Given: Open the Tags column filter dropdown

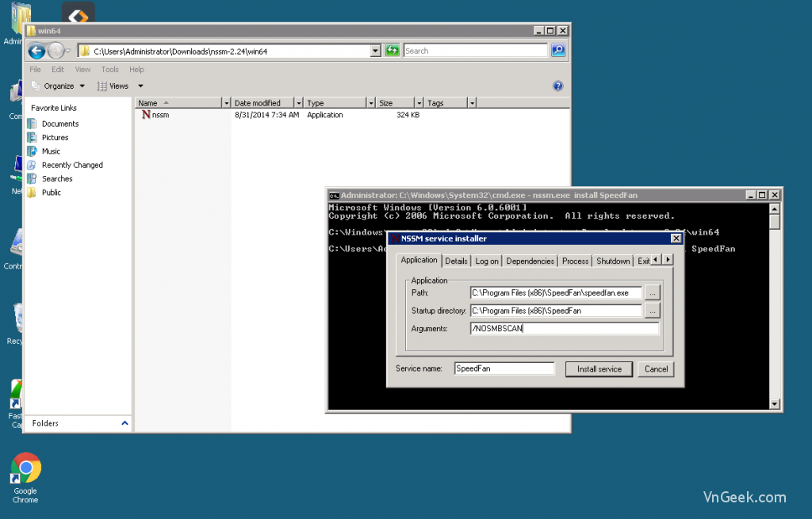Looking at the screenshot, I should pyautogui.click(x=472, y=103).
